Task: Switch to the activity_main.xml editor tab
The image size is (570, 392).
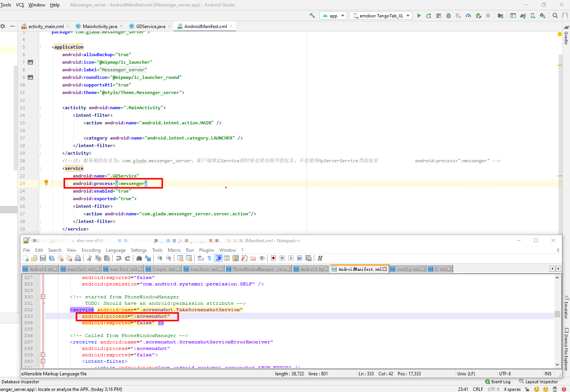Action: pos(46,26)
